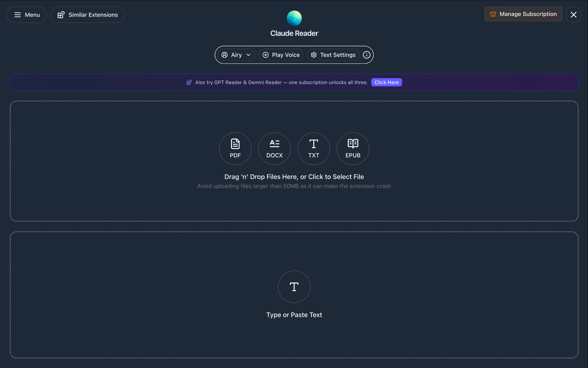Click the 'Type or Paste Text' label
This screenshot has width=588, height=368.
(294, 315)
